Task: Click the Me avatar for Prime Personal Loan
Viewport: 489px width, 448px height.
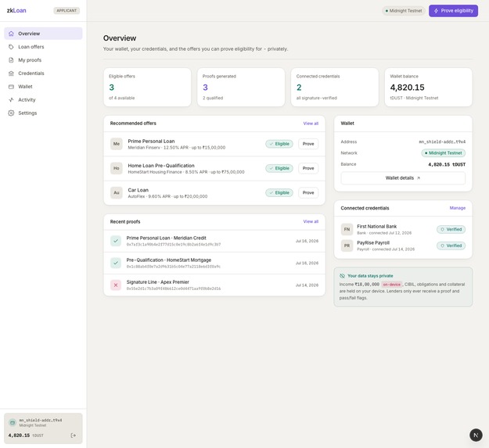Action: (117, 144)
